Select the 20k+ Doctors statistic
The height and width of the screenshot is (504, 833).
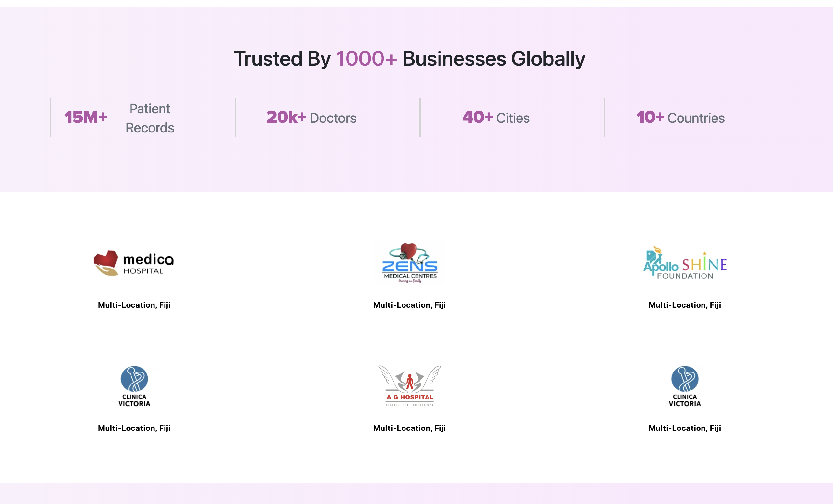311,118
